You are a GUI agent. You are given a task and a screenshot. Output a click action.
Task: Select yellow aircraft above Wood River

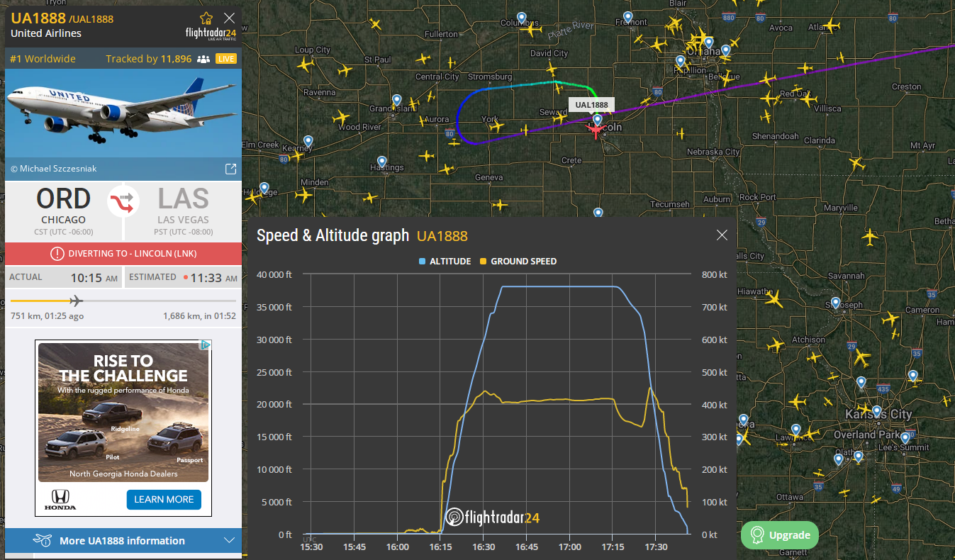pyautogui.click(x=341, y=116)
